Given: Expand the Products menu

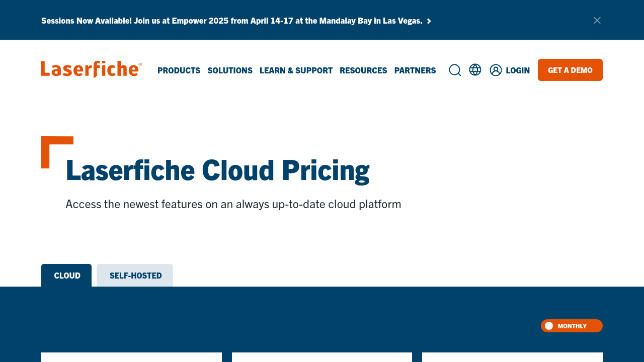Looking at the screenshot, I should [179, 70].
